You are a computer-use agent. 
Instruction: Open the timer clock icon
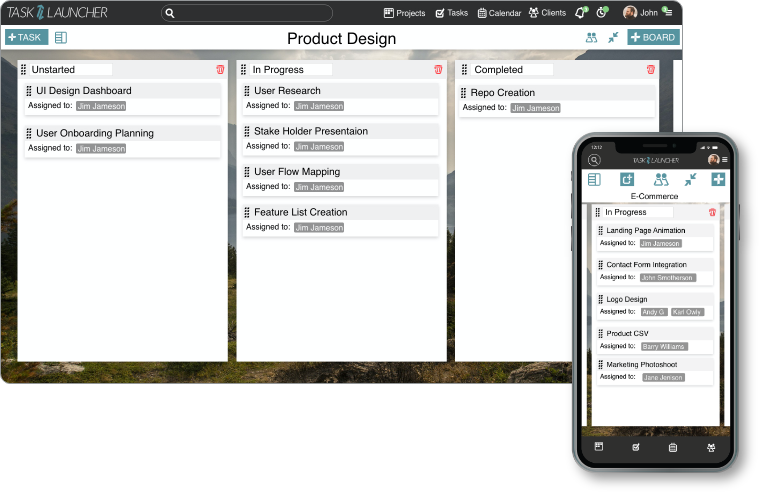coord(602,13)
